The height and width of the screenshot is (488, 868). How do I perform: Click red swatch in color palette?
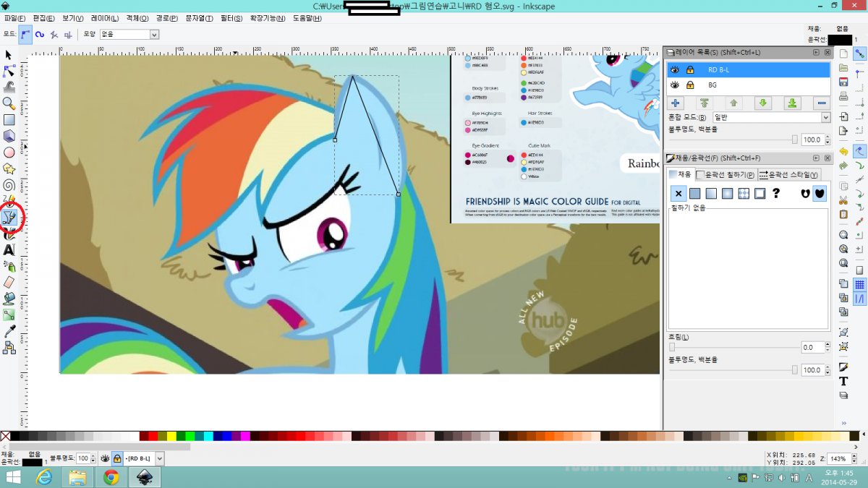click(x=153, y=436)
